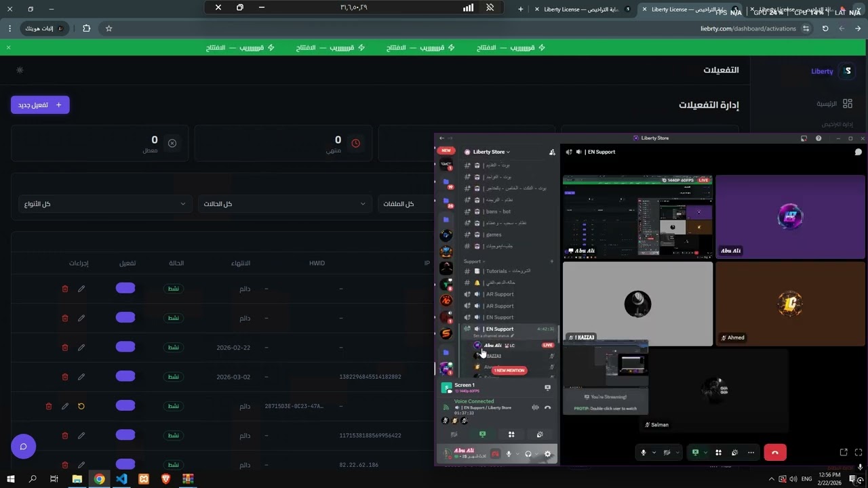The height and width of the screenshot is (488, 868).
Task: Pop out the Discord call window
Action: click(844, 452)
